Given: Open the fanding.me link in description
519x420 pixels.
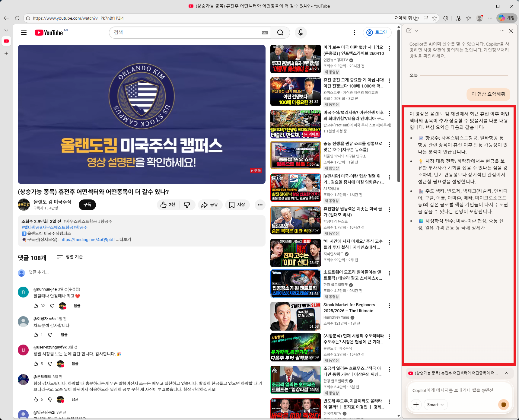Looking at the screenshot, I should [87, 240].
